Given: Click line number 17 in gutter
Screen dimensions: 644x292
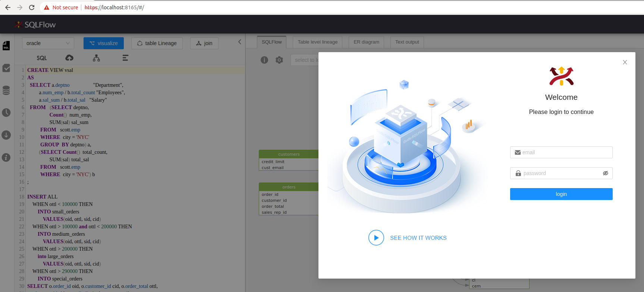Looking at the screenshot, I should pyautogui.click(x=22, y=189).
